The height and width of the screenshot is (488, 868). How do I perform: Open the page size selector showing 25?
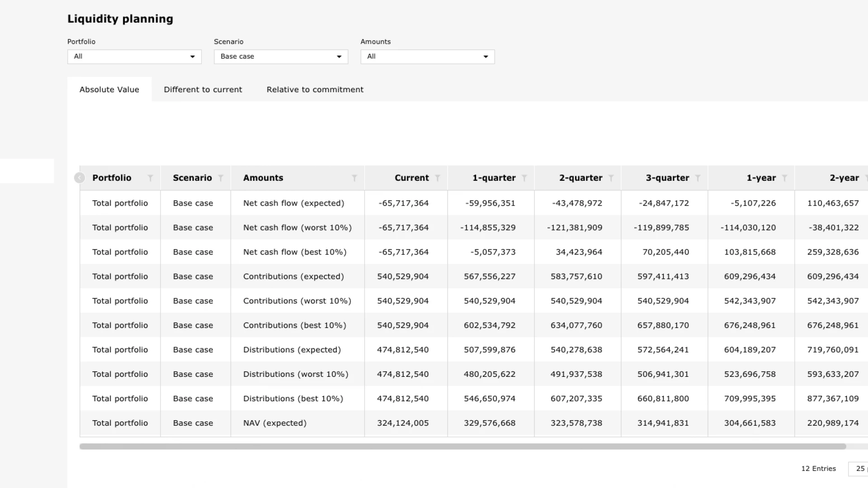click(859, 469)
